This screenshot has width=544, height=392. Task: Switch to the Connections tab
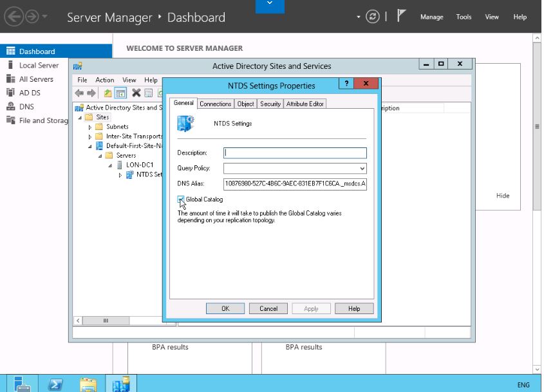[215, 104]
